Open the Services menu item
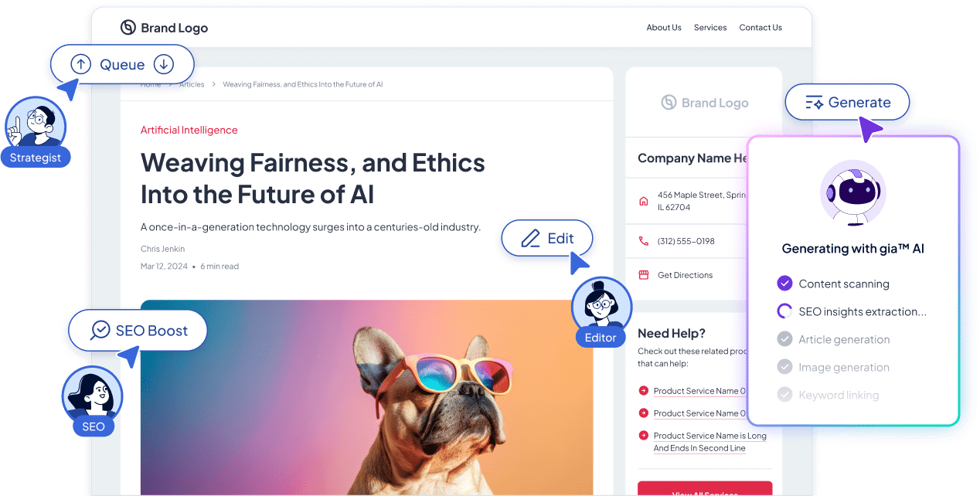The image size is (980, 496). [710, 28]
